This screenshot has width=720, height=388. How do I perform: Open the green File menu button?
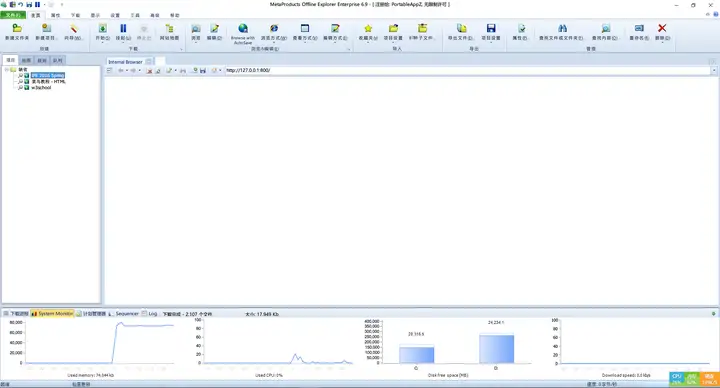(13, 15)
